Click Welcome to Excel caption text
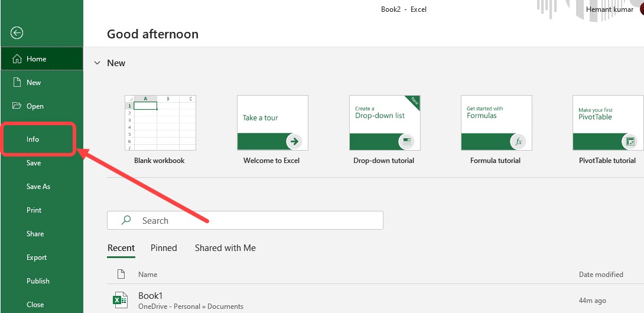 click(271, 161)
